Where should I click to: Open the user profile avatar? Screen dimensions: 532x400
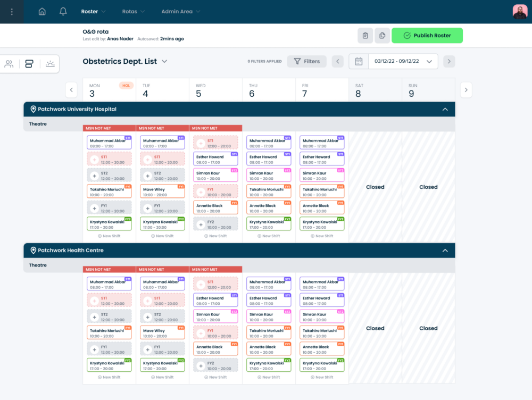(x=519, y=12)
